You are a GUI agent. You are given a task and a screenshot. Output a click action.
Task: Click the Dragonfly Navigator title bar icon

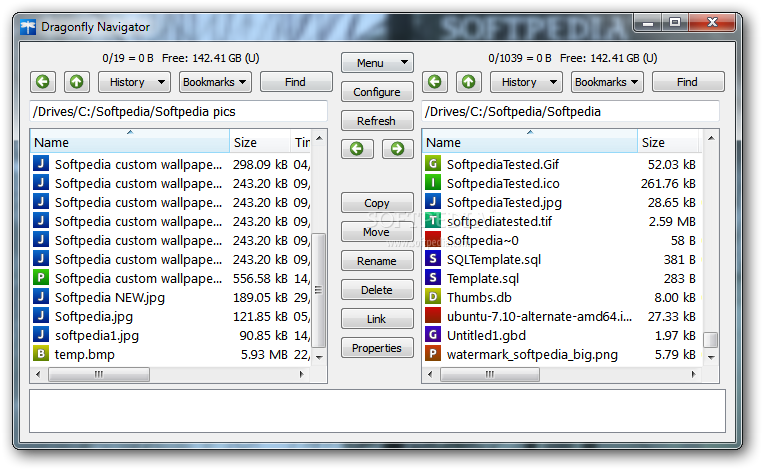[x=28, y=27]
